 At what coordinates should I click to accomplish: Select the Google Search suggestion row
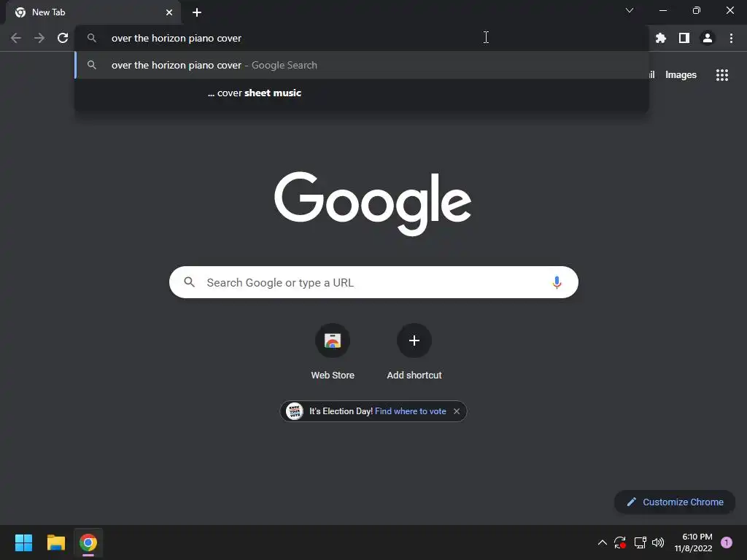pyautogui.click(x=362, y=65)
